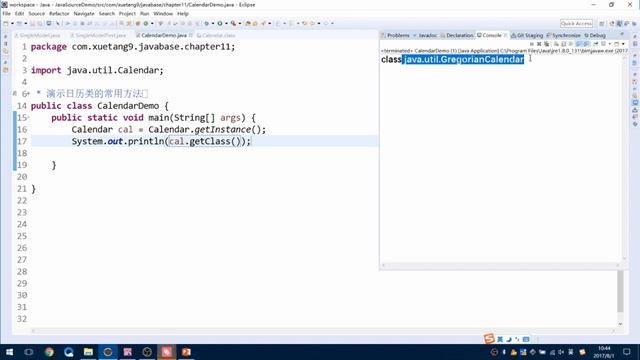Select the Console view tab
The image size is (640, 360).
click(491, 36)
